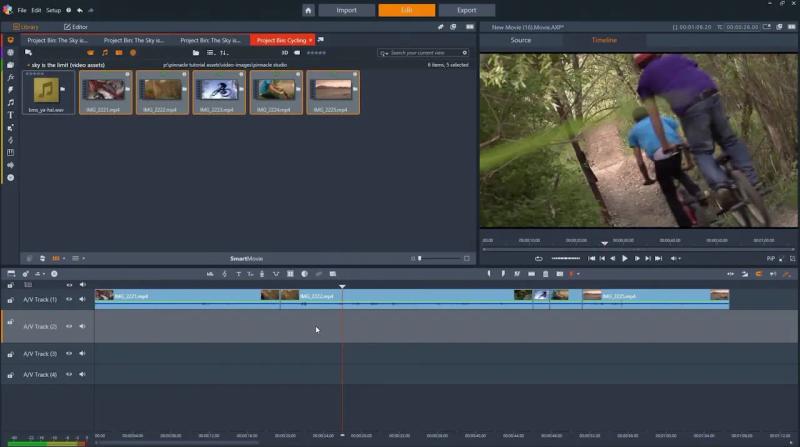
Task: Click the music note icon in library sidebar
Action: click(10, 103)
